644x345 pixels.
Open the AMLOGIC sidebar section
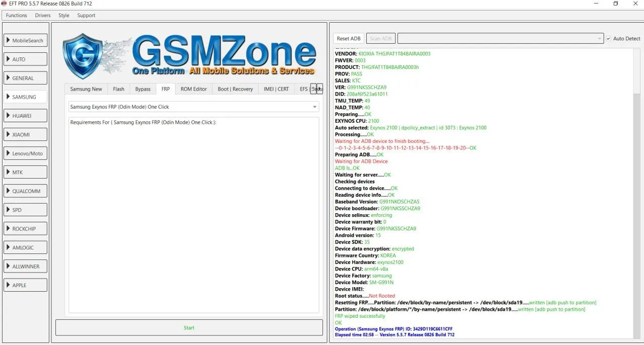point(26,247)
